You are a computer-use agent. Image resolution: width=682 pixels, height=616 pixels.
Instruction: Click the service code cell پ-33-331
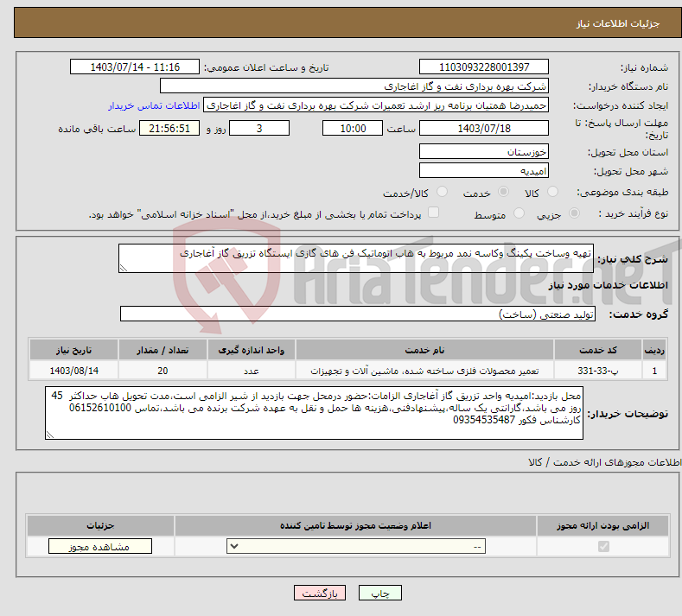click(x=597, y=371)
